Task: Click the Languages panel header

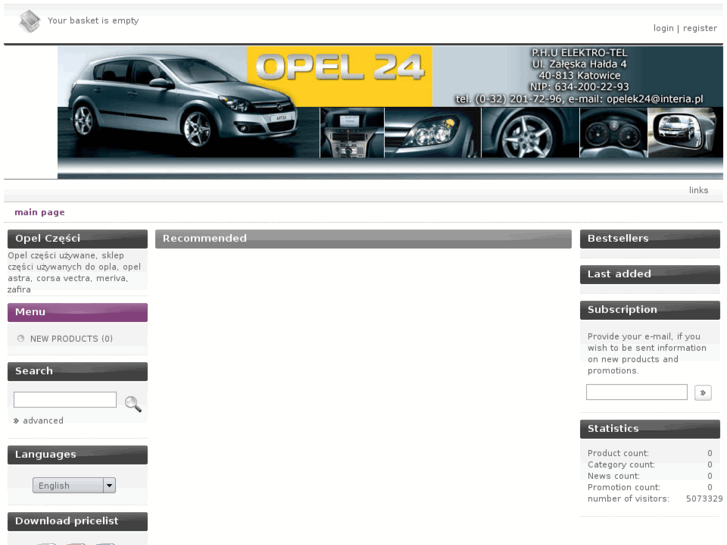Action: 77,455
